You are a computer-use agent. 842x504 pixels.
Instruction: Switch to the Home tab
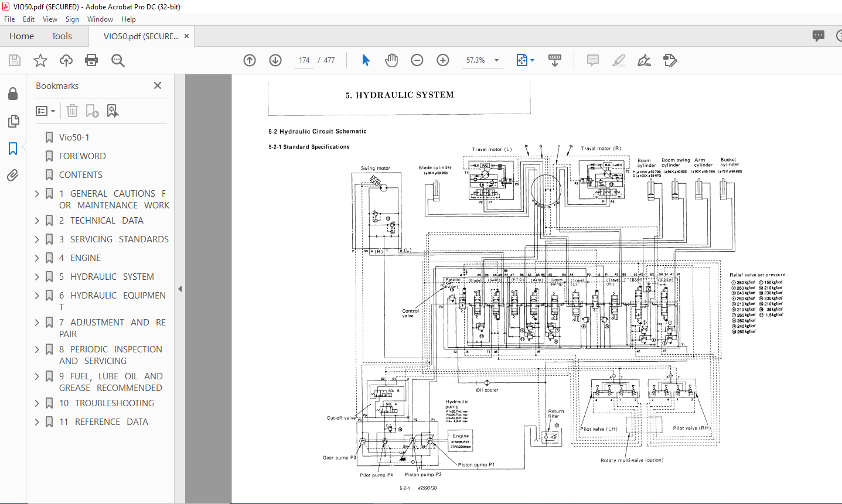pyautogui.click(x=22, y=36)
